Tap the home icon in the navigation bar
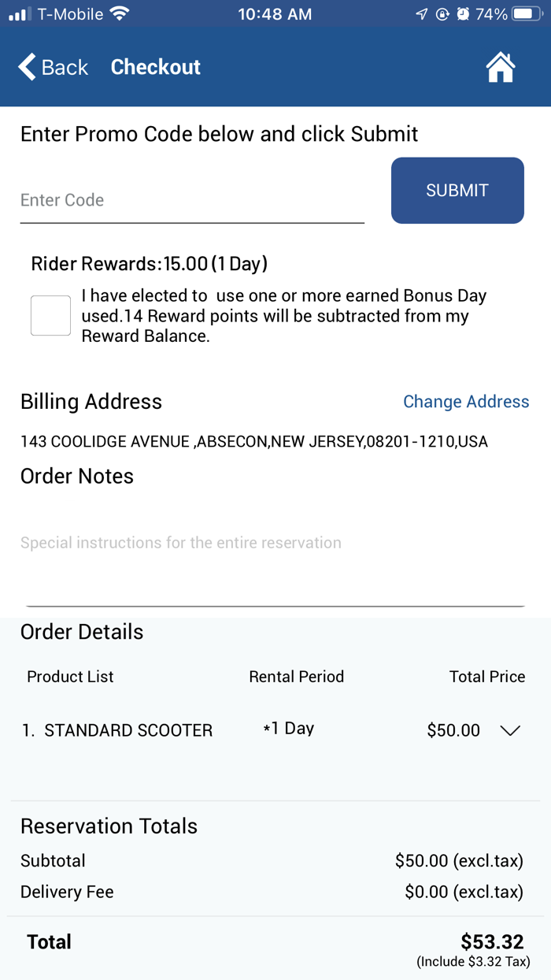Screen dimensions: 551x980 pyautogui.click(x=501, y=67)
